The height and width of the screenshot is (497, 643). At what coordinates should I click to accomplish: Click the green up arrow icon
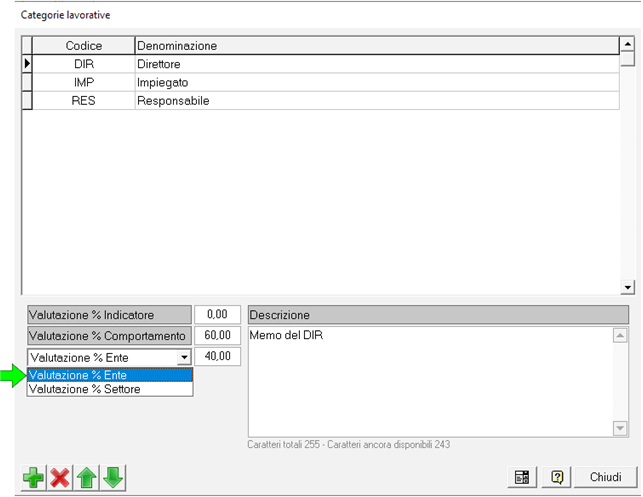click(87, 478)
